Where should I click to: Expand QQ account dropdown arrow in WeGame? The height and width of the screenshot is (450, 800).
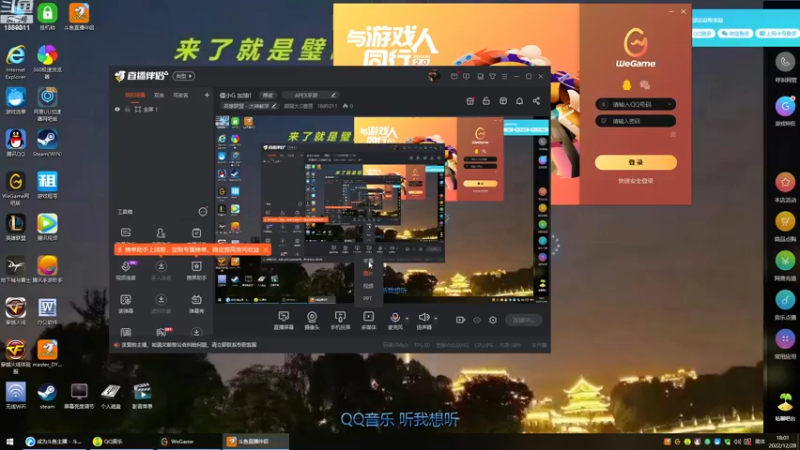[669, 104]
